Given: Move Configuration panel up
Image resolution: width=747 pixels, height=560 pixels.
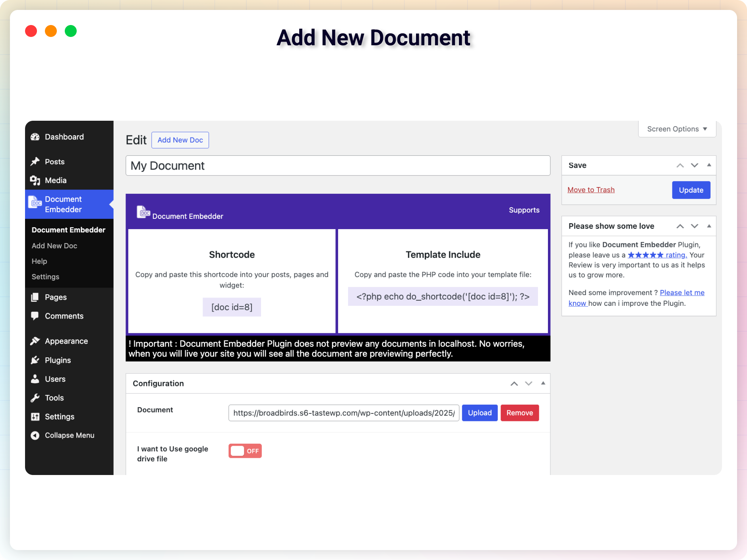Looking at the screenshot, I should click(x=514, y=384).
